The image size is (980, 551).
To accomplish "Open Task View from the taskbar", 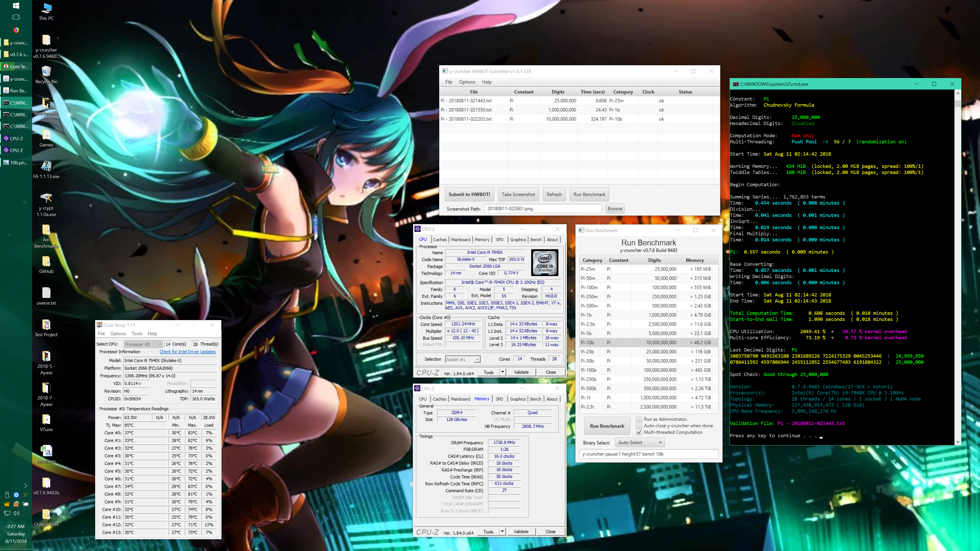I will (x=16, y=17).
